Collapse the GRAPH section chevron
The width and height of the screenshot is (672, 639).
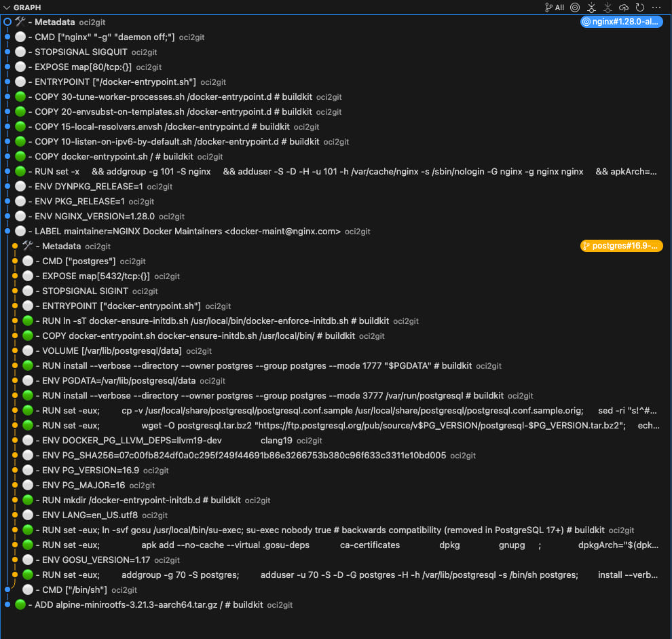[6, 7]
